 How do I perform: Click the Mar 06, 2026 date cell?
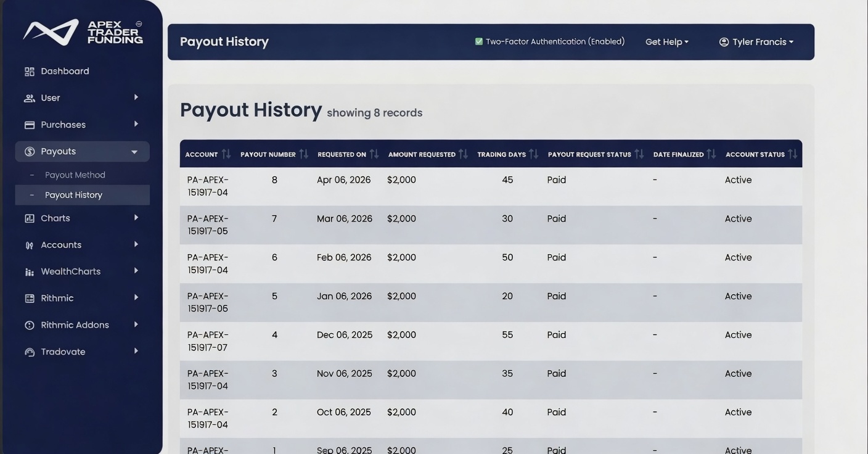345,219
